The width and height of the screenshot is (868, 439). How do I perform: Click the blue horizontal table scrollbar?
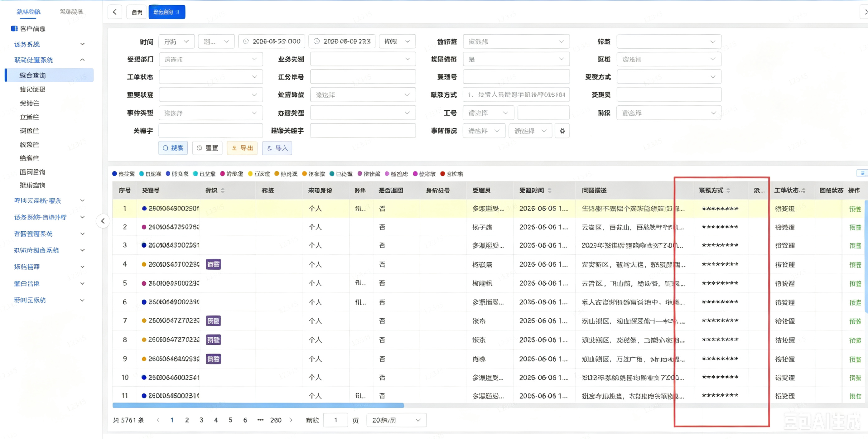click(258, 405)
